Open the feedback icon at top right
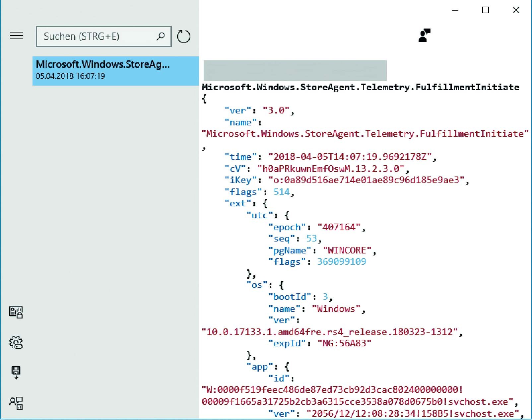Viewport: 532px width, 420px height. (424, 35)
